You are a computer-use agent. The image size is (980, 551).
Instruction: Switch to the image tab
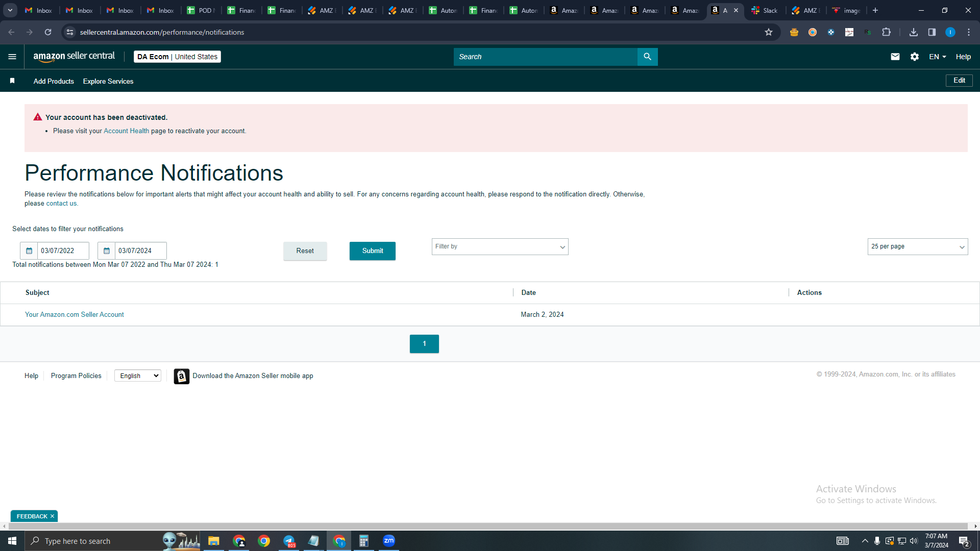(846, 10)
